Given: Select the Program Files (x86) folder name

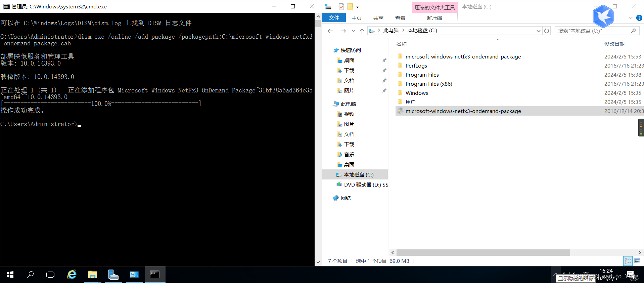Looking at the screenshot, I should (429, 84).
